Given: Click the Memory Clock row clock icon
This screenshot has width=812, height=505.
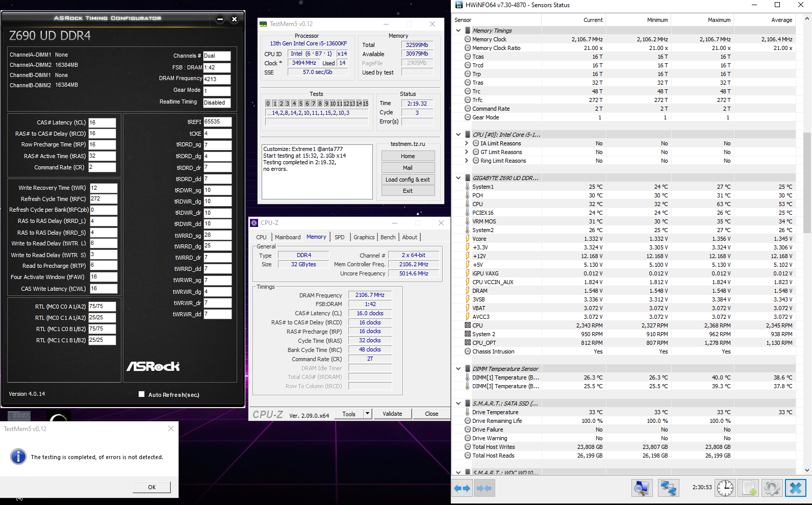Looking at the screenshot, I should coord(468,39).
